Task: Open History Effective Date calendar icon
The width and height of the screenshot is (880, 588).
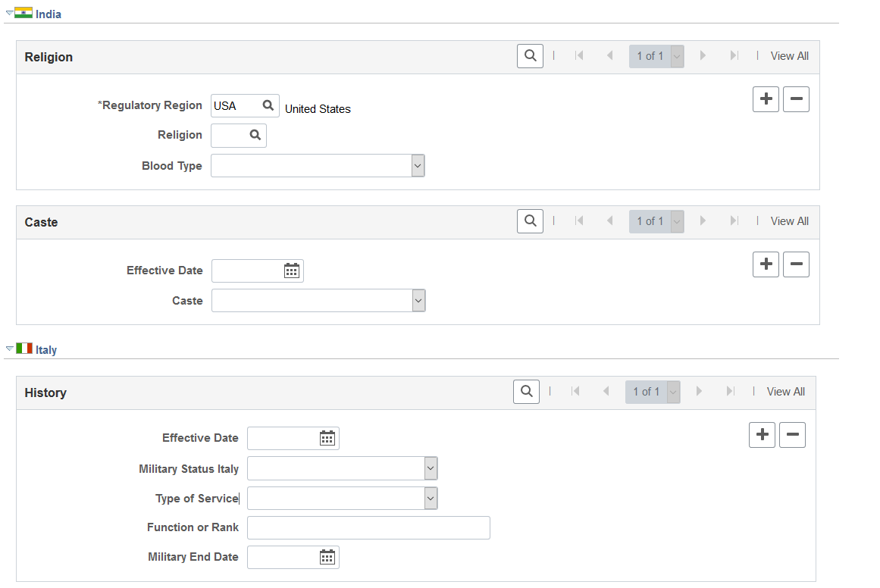Action: pos(327,438)
